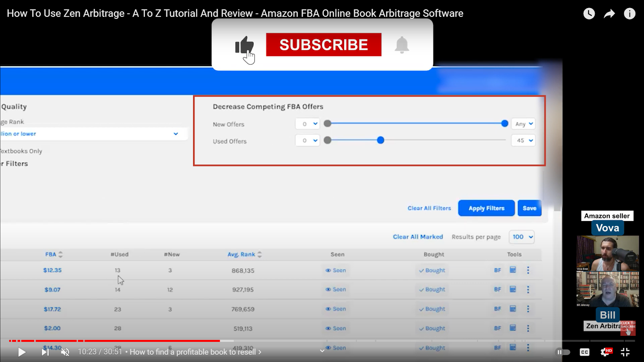This screenshot has width=644, height=362.
Task: Click BF tool in the $9.07 row
Action: [x=497, y=290]
